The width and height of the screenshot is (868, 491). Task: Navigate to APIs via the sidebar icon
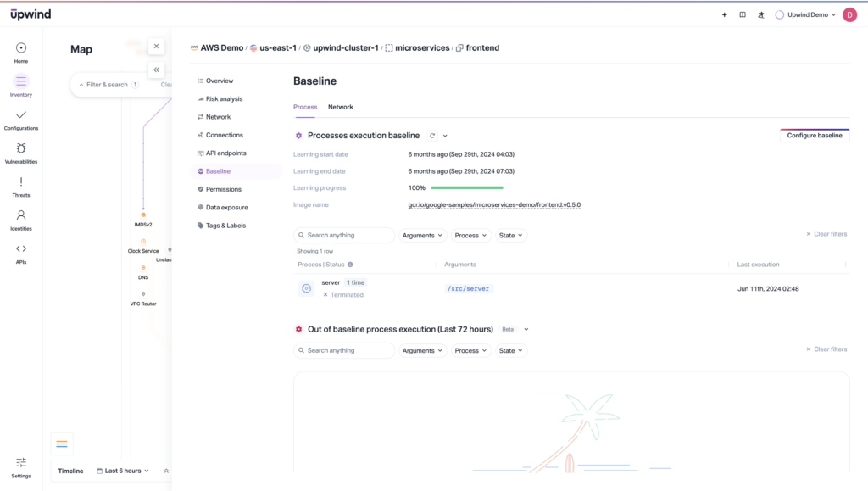point(21,253)
